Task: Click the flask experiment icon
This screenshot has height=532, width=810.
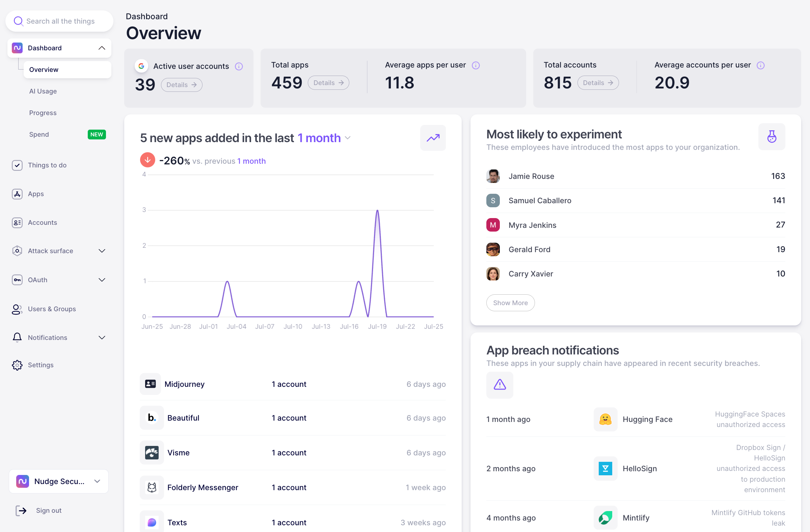Action: 772,136
